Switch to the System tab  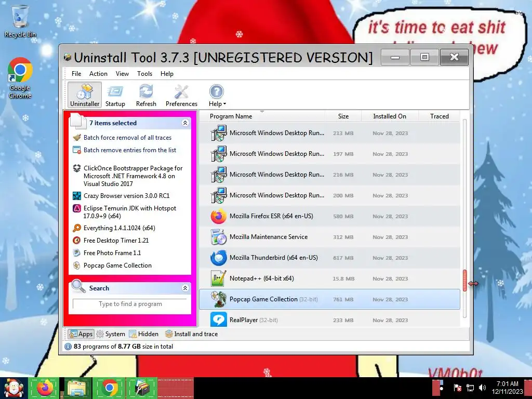click(x=111, y=334)
